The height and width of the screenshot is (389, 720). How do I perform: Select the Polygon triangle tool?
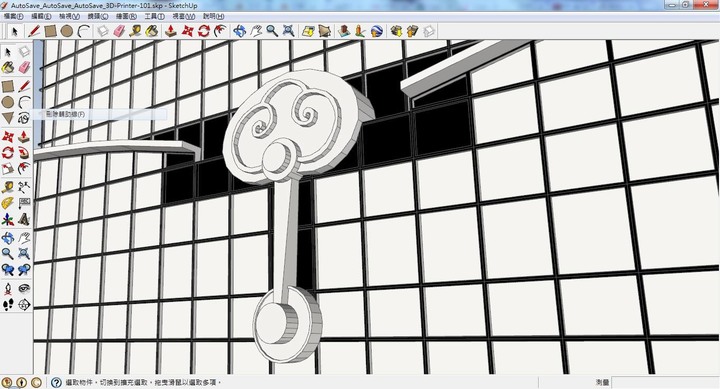pyautogui.click(x=8, y=118)
